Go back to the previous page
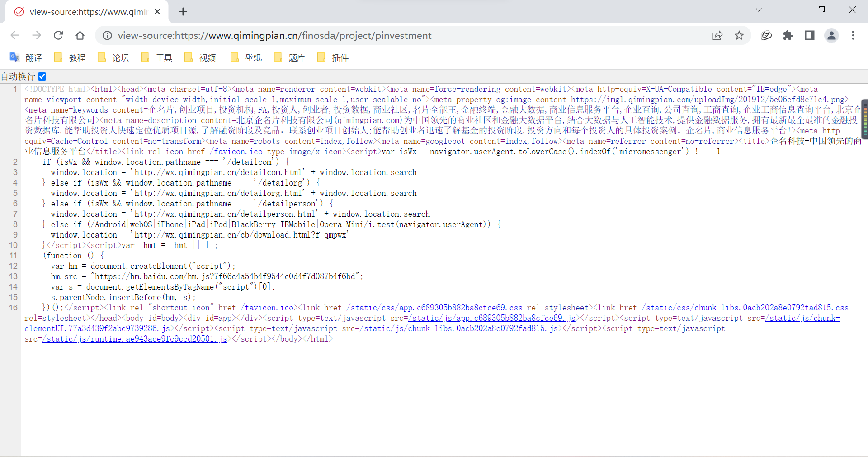The width and height of the screenshot is (868, 457). pos(15,35)
